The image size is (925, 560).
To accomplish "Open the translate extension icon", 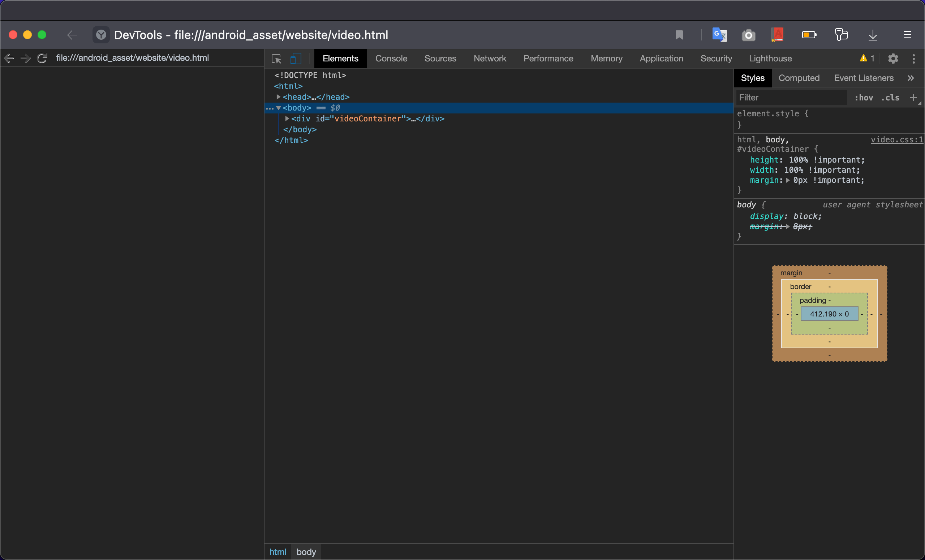I will coord(719,35).
